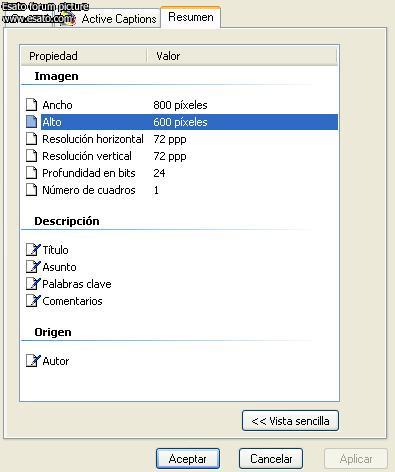Select the Ancho 800 píxeles row

(182, 105)
